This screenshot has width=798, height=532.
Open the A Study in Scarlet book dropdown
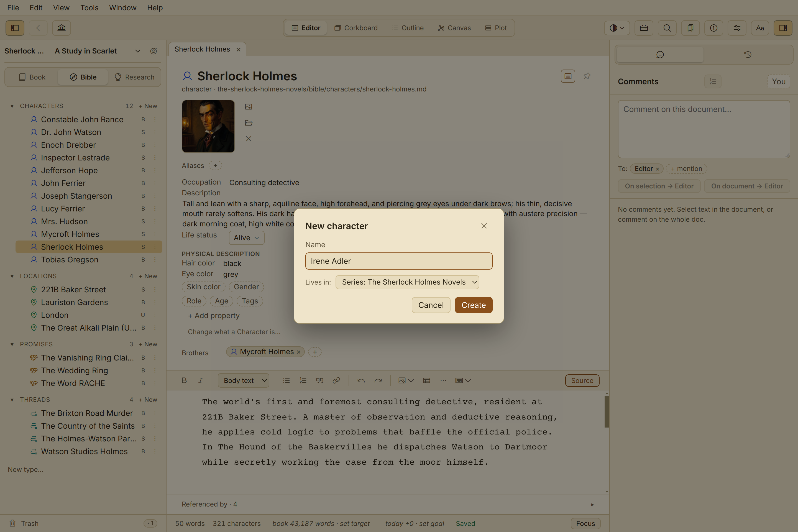point(97,51)
